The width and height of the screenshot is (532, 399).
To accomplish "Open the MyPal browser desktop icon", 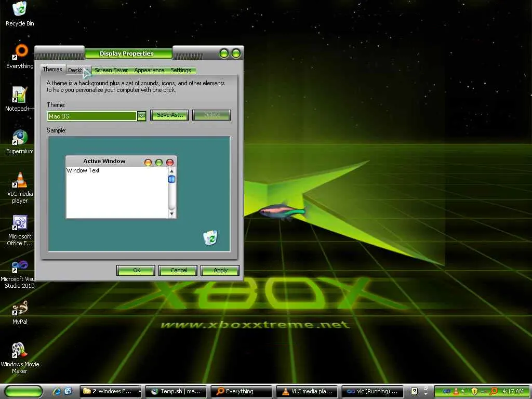I will click(20, 312).
